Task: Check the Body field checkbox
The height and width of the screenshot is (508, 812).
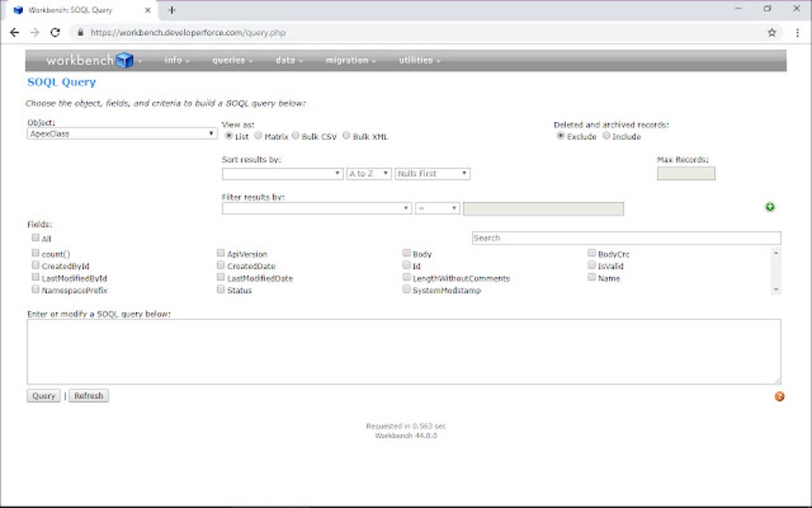Action: tap(407, 252)
